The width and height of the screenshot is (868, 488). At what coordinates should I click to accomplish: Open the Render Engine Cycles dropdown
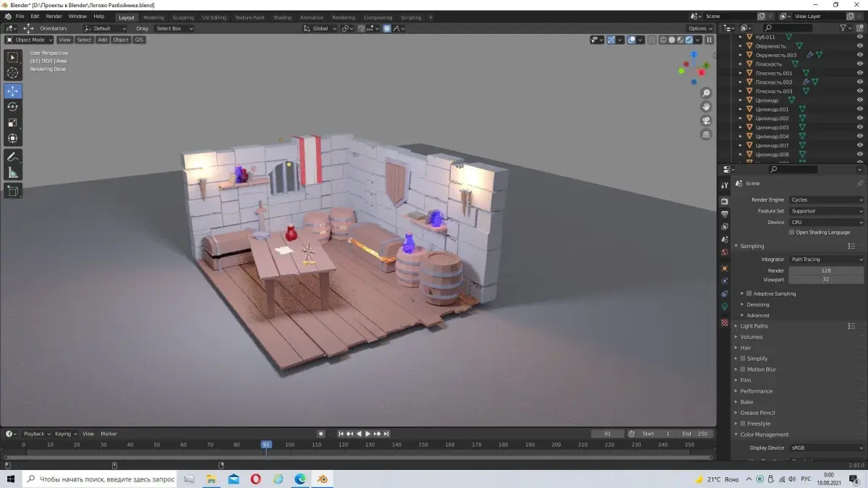pos(826,200)
